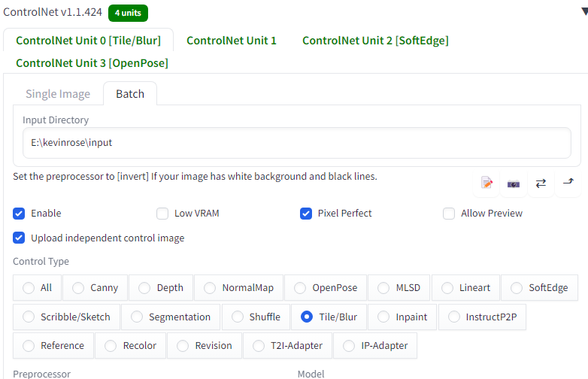Click the Input Directory text field

pos(296,142)
